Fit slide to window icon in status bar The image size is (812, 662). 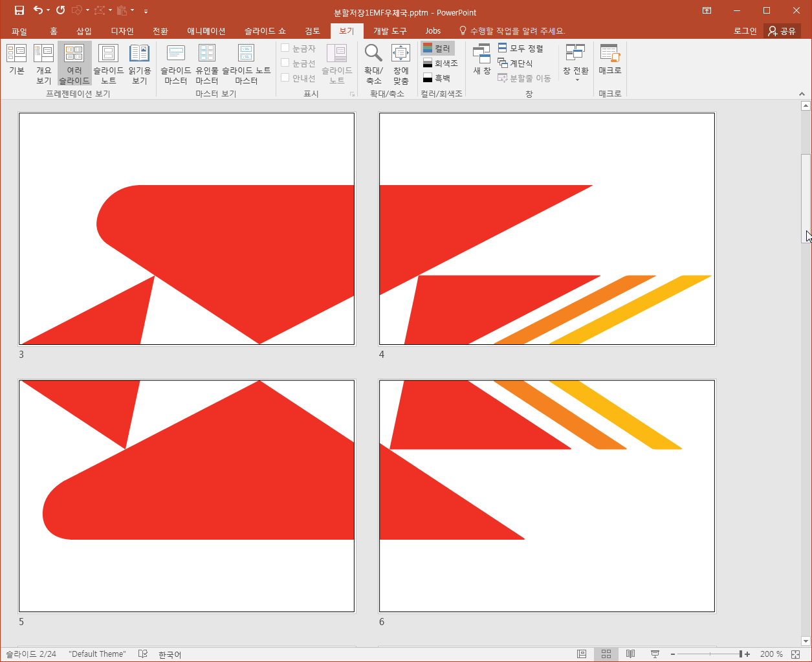795,654
